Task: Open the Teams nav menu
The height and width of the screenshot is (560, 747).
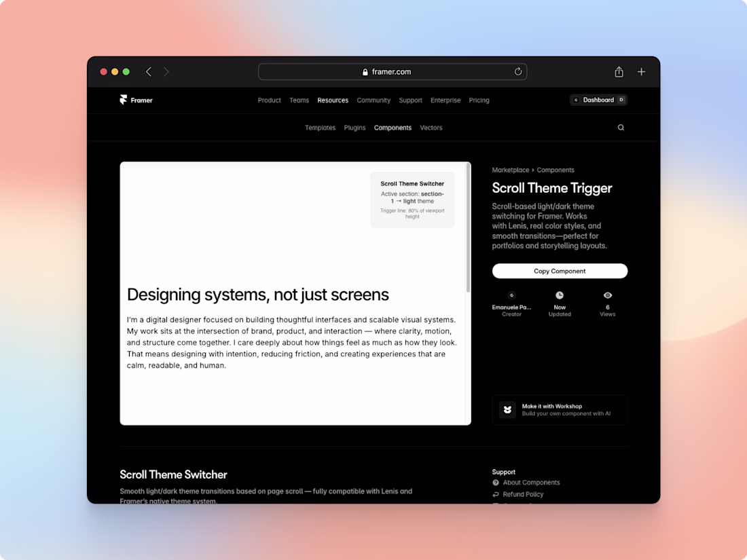Action: pyautogui.click(x=299, y=100)
